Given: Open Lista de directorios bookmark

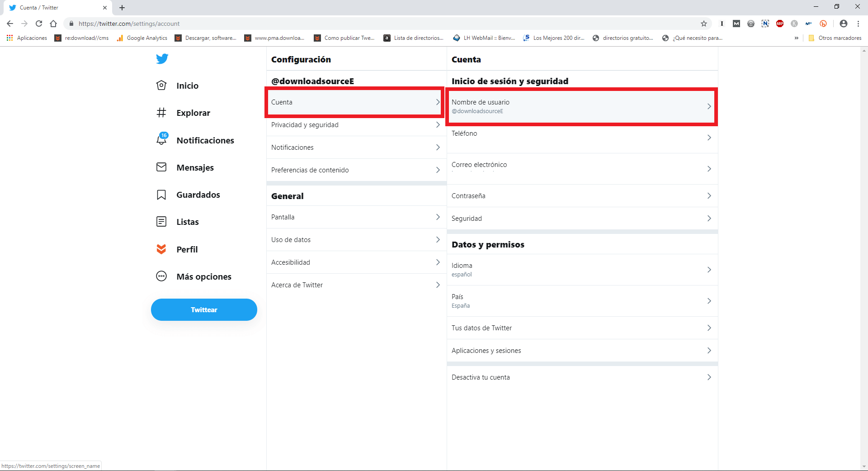Looking at the screenshot, I should click(x=414, y=38).
